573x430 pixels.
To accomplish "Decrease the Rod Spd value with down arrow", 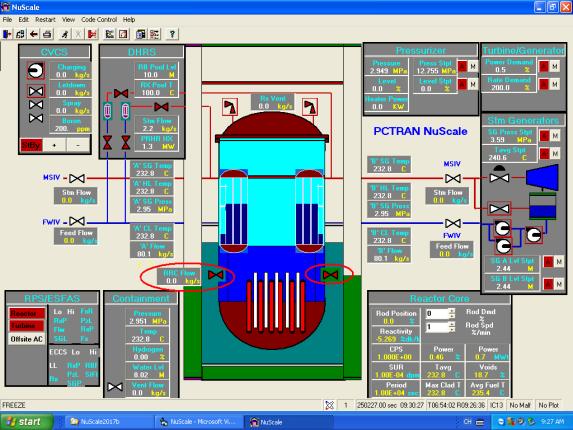I will (452, 329).
